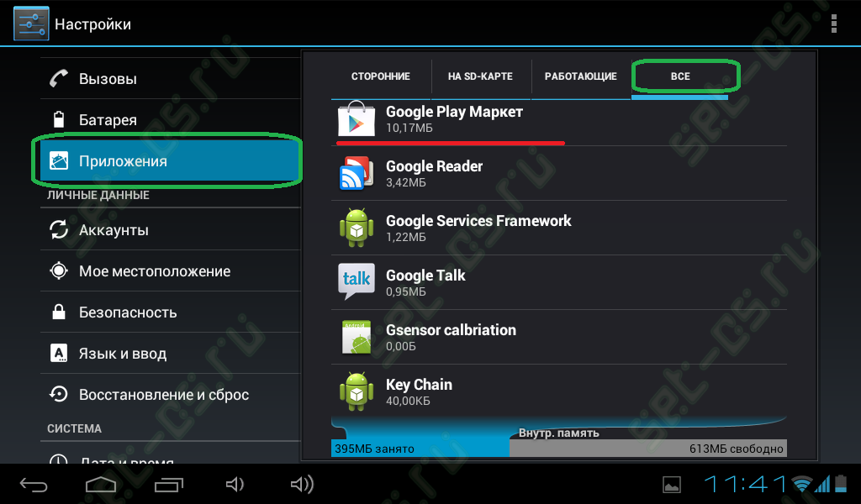
Task: Tap the volume up speaker icon
Action: (x=302, y=484)
